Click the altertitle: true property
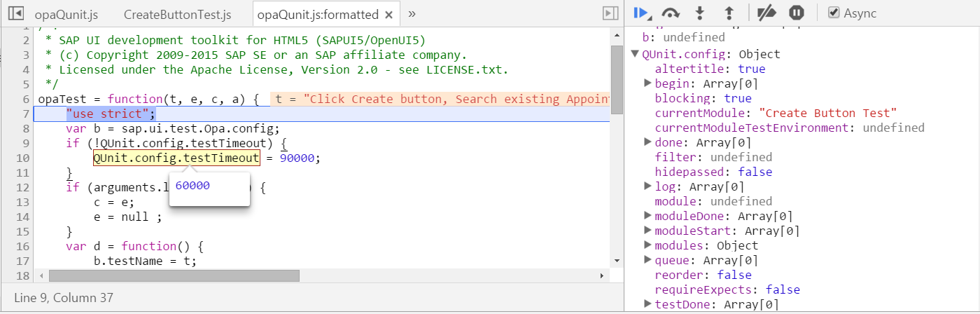Screen dimensions: 980x314 click(x=710, y=69)
